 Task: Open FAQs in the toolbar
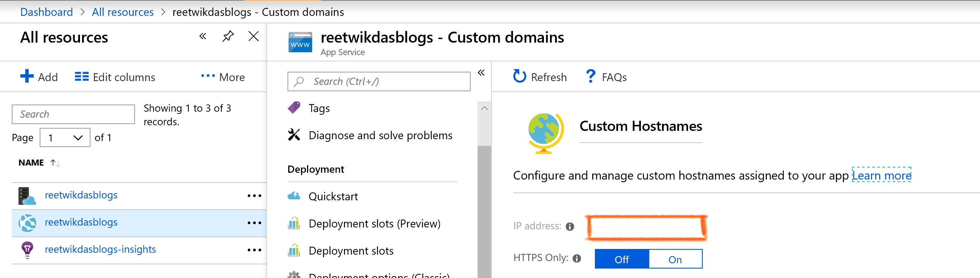[607, 77]
